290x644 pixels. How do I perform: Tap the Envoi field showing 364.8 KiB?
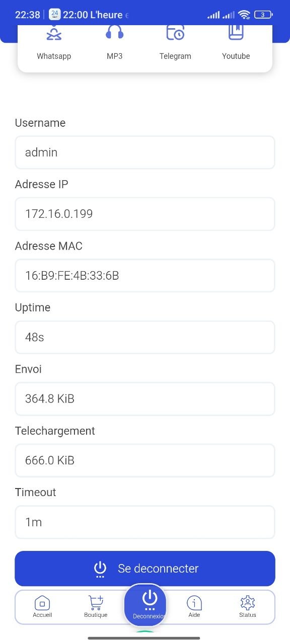pos(145,399)
